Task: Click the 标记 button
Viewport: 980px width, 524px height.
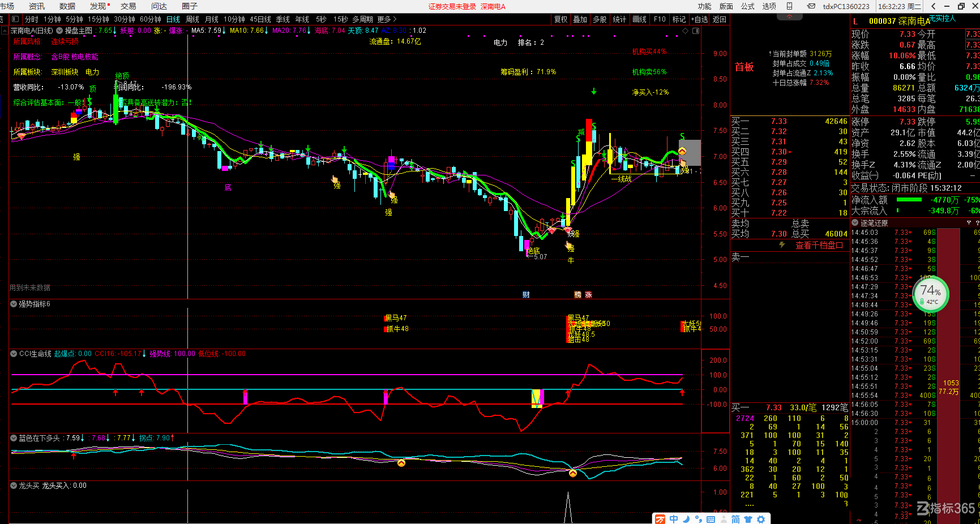Action: coord(679,19)
